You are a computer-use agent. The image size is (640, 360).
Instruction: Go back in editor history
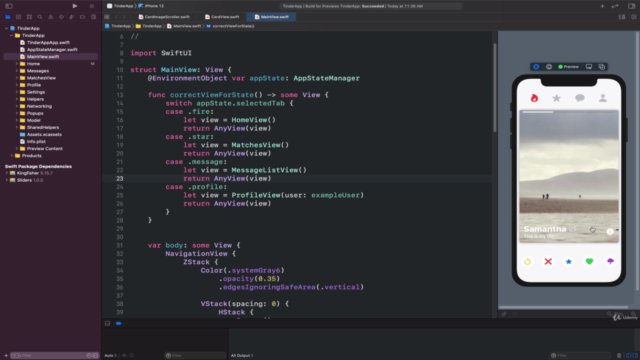(x=116, y=17)
